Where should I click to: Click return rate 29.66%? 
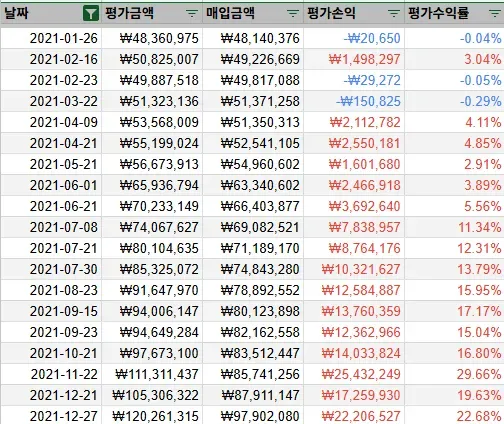pos(479,374)
